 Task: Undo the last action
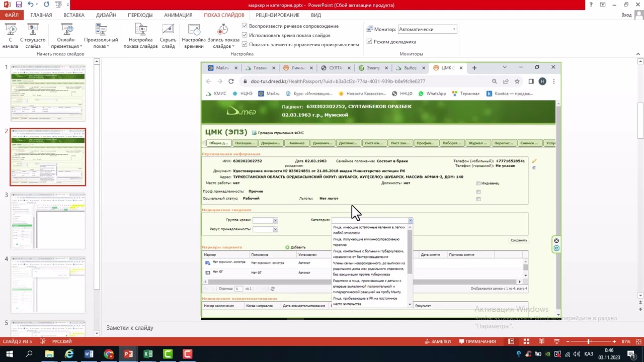click(x=30, y=5)
